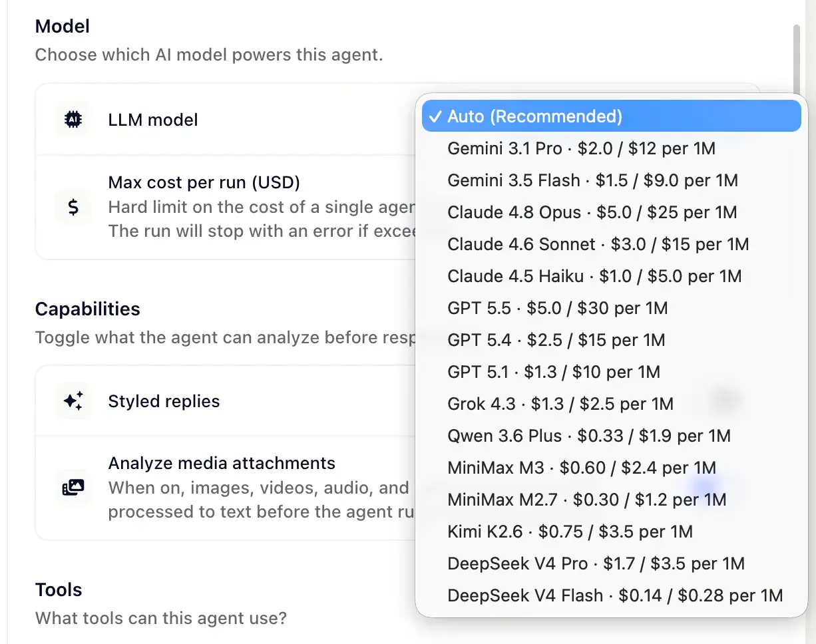Select Claude 4.6 Sonnet model

(x=611, y=244)
